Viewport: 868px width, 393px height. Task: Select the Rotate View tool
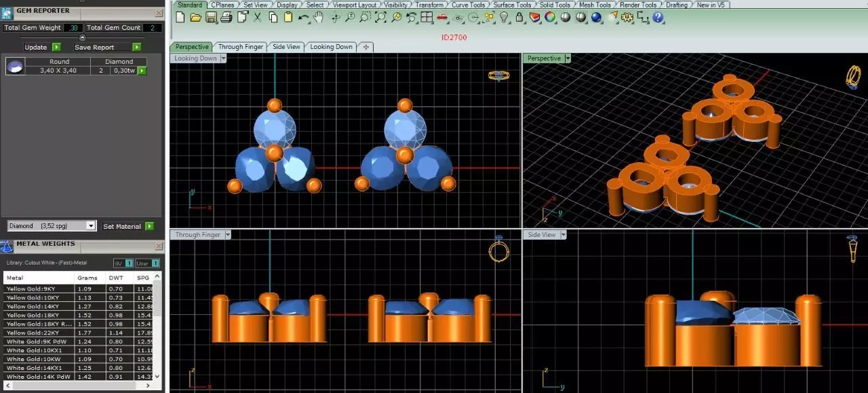click(x=334, y=17)
